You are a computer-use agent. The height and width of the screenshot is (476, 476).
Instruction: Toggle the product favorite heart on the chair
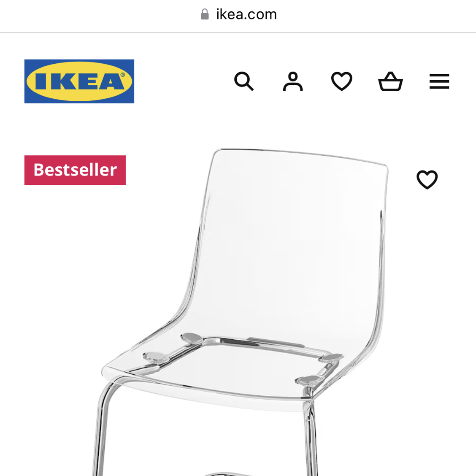(x=427, y=179)
